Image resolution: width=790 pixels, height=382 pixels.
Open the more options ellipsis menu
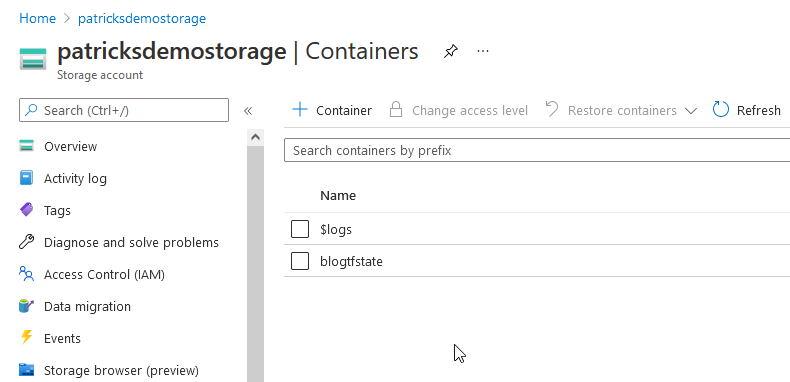(x=483, y=51)
